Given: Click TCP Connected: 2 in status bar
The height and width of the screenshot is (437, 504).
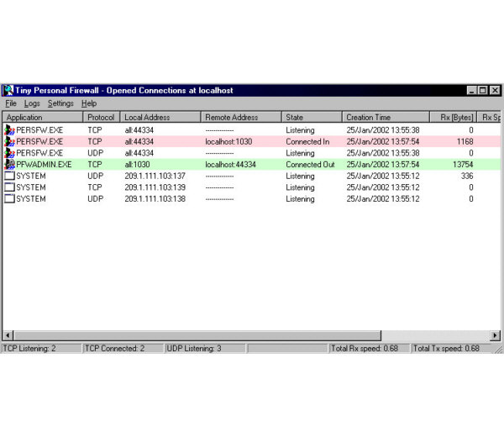Looking at the screenshot, I should (123, 348).
